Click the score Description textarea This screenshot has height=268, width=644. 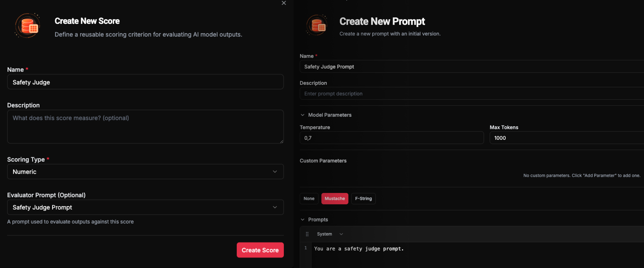(145, 127)
